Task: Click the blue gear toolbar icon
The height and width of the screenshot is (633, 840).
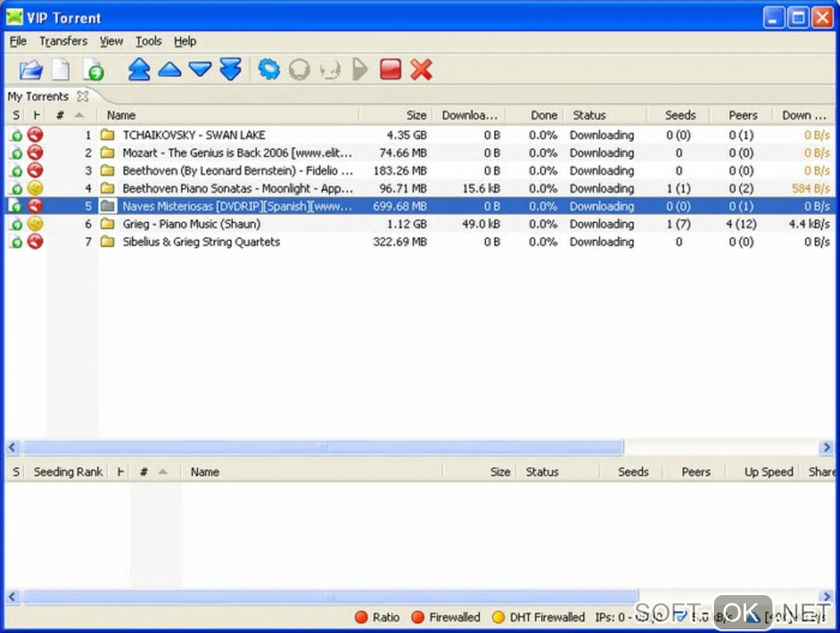Action: tap(269, 70)
